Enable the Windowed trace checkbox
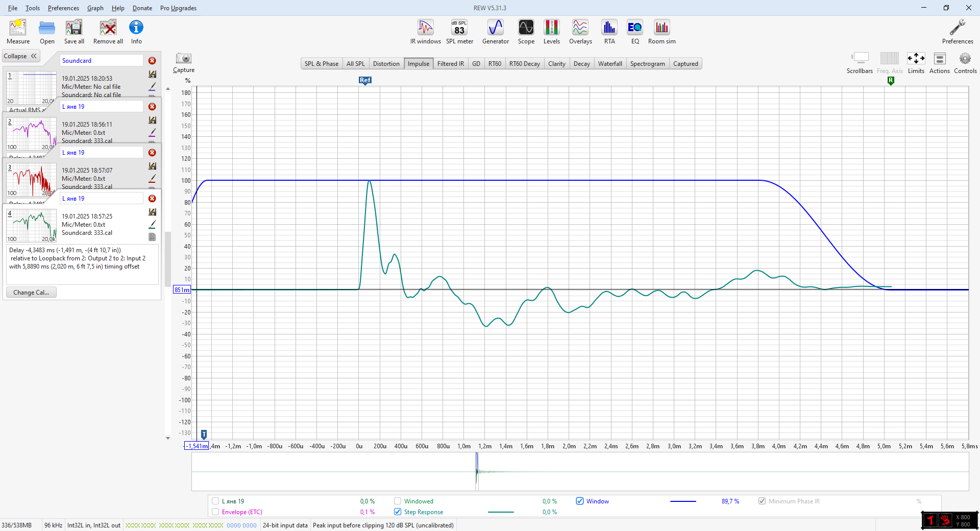The image size is (980, 531). click(398, 501)
